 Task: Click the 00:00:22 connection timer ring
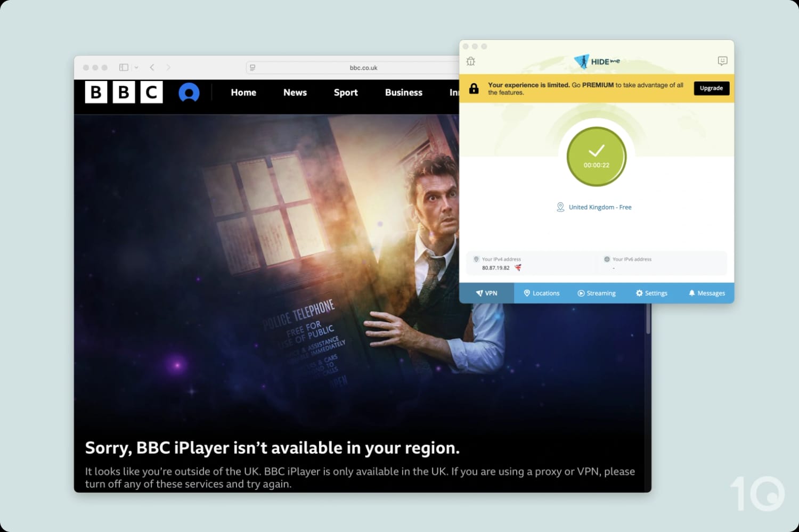click(x=596, y=165)
